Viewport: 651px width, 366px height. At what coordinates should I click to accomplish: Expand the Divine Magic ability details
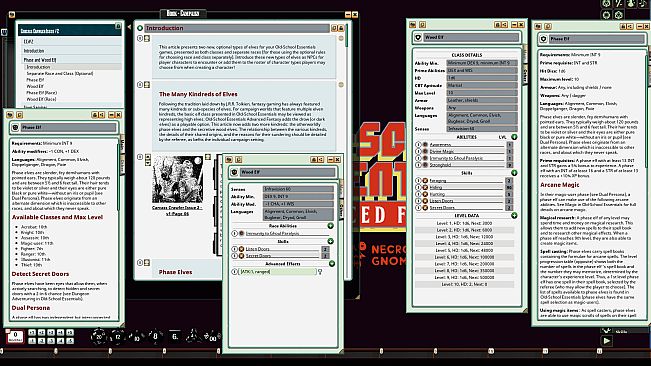click(418, 151)
